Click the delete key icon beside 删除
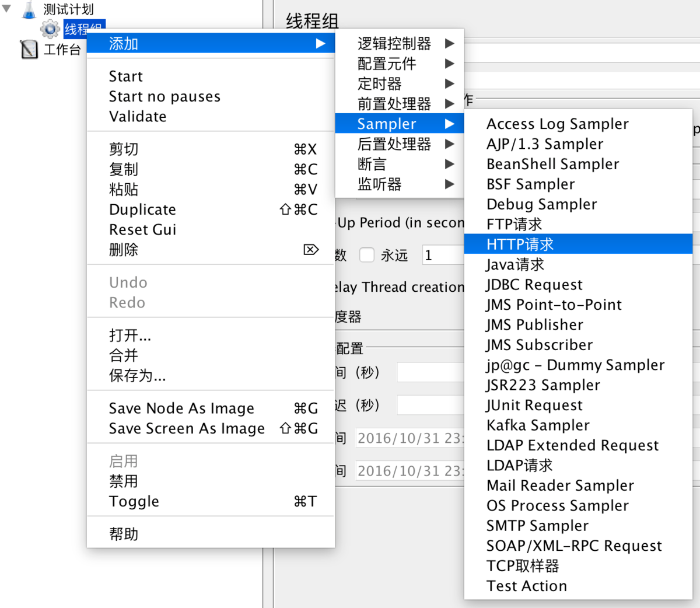Image resolution: width=700 pixels, height=608 pixels. coord(311,250)
